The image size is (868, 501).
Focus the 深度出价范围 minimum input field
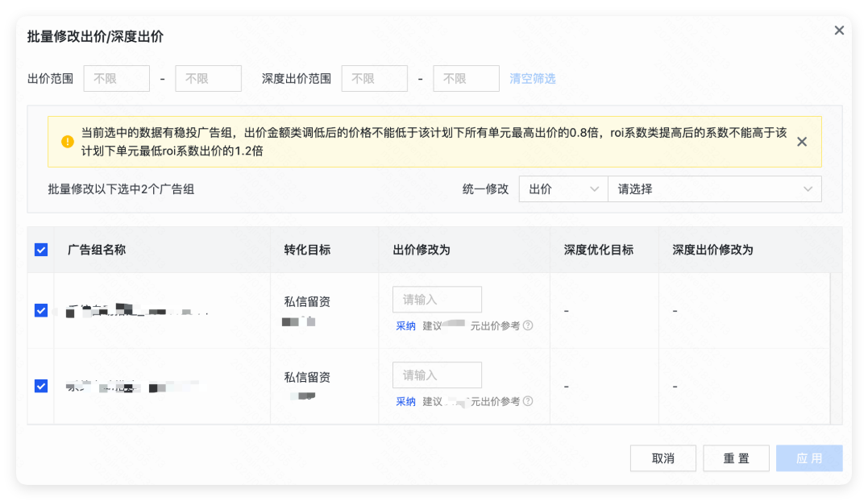pos(375,78)
